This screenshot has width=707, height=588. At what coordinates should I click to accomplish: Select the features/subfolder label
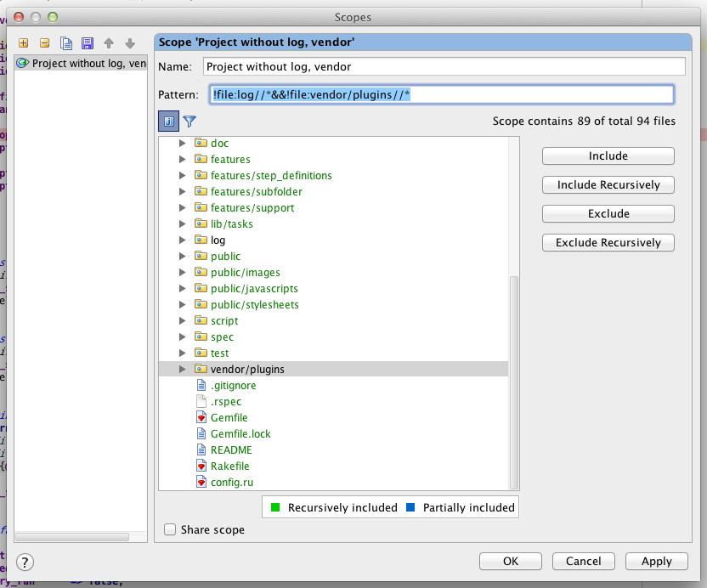coord(257,192)
